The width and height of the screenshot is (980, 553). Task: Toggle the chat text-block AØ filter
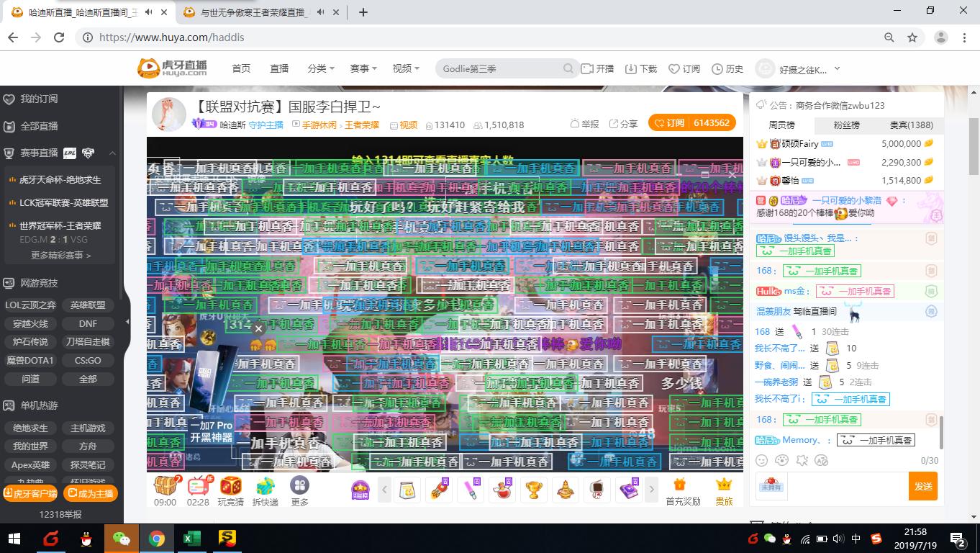pos(820,459)
